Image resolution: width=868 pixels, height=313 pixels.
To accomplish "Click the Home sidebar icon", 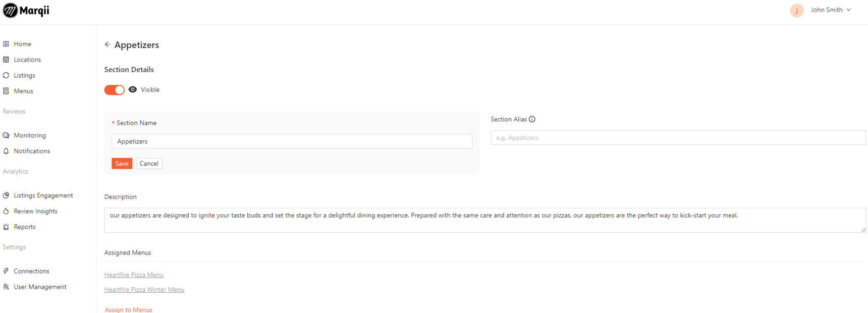I will [x=6, y=44].
